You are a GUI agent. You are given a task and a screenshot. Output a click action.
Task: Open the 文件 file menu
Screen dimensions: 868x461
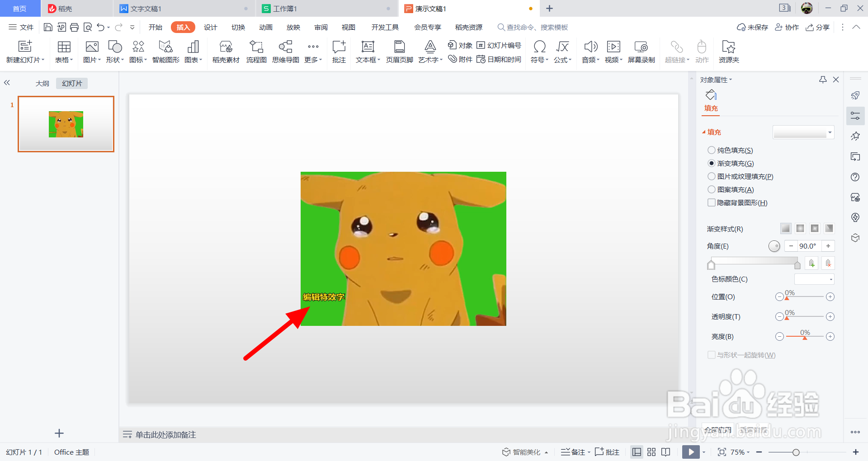(21, 27)
